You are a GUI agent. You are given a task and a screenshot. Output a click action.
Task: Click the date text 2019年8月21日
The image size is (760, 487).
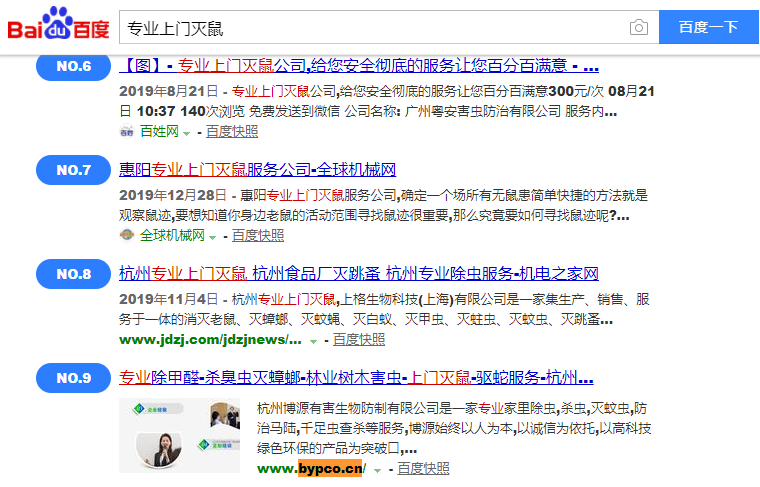169,91
